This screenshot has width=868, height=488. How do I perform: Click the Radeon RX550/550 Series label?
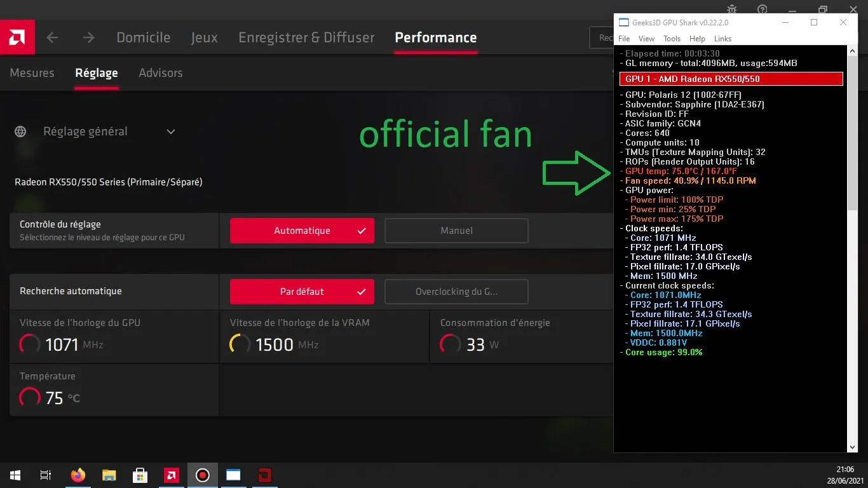(x=109, y=182)
